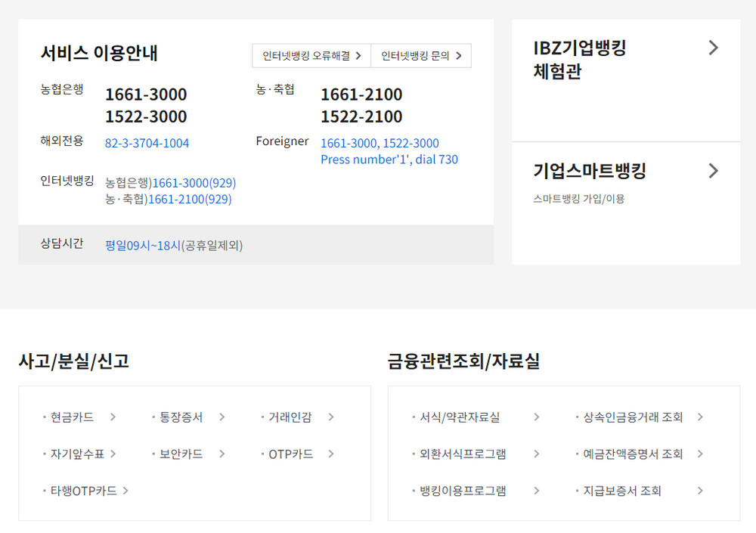Viewport: 756px width, 533px height.
Task: Open IBZ기업뱅킹 체험관 heading
Action: [x=580, y=59]
